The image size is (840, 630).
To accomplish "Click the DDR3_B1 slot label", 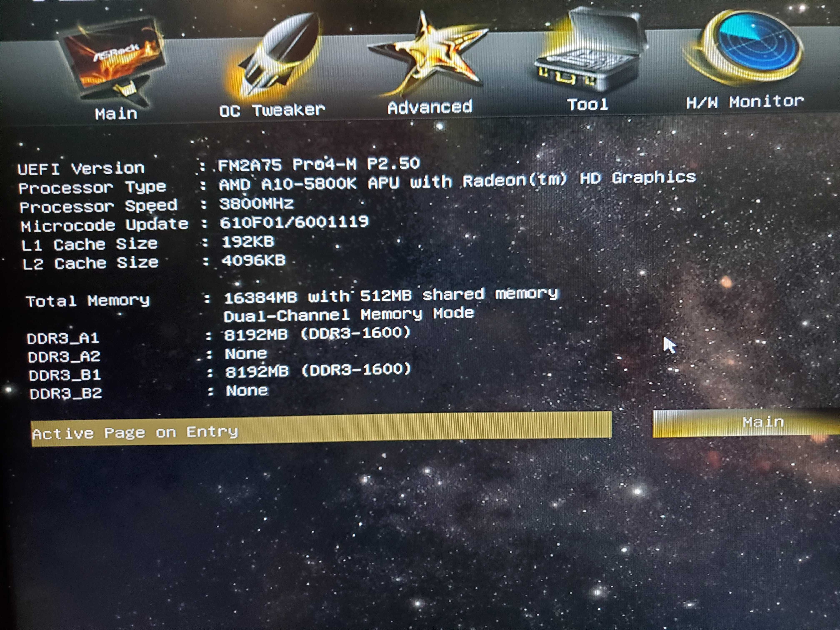I will (x=65, y=375).
